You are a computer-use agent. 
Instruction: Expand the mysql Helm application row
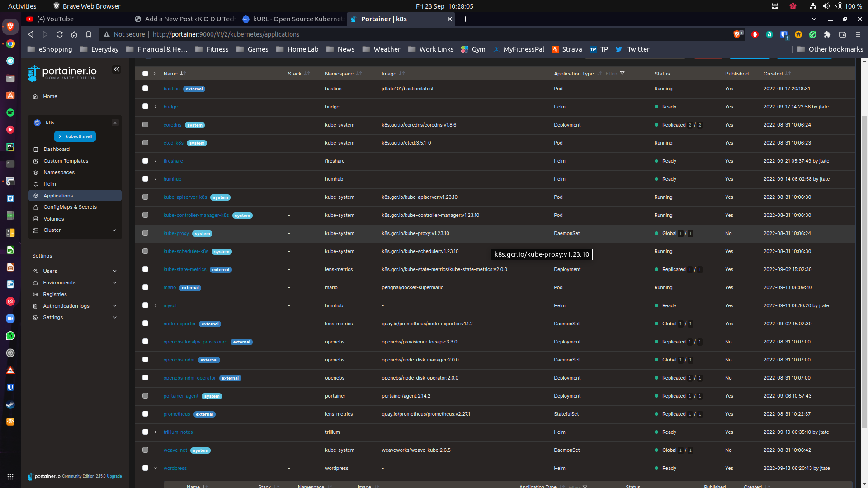(156, 306)
